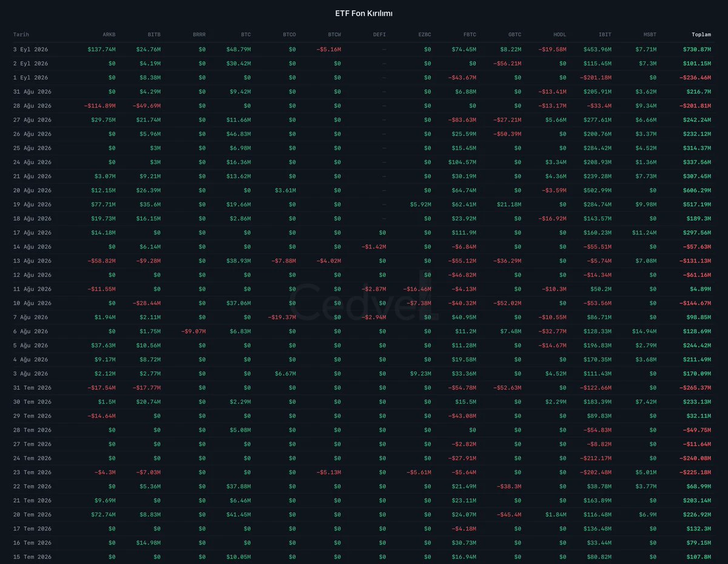The height and width of the screenshot is (564, 728).
Task: Click the MSBT column header
Action: 650,35
